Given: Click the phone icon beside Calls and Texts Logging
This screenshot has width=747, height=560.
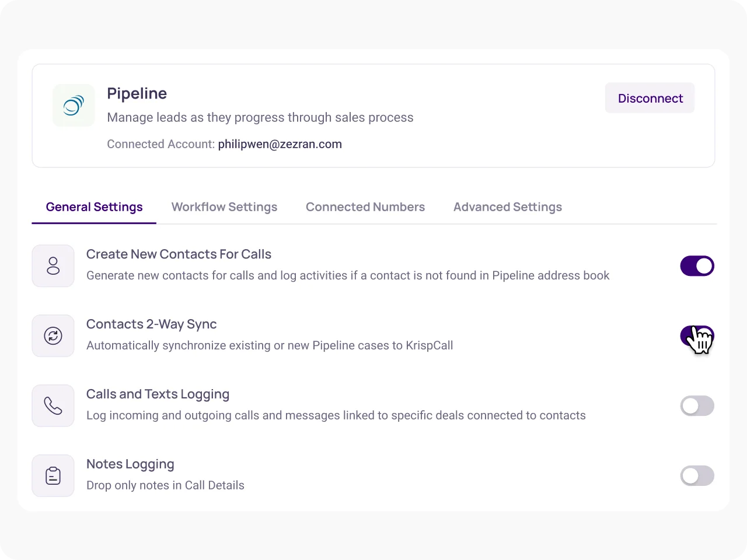Looking at the screenshot, I should click(x=53, y=406).
